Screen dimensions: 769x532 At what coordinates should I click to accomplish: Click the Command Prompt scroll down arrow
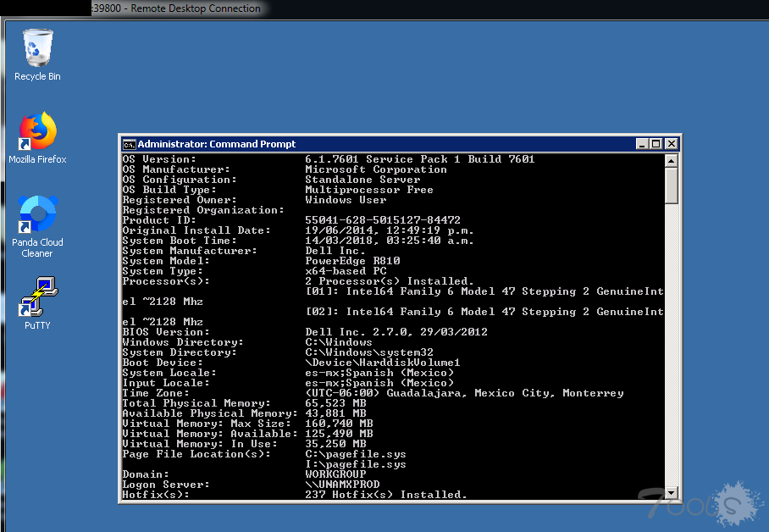[671, 492]
